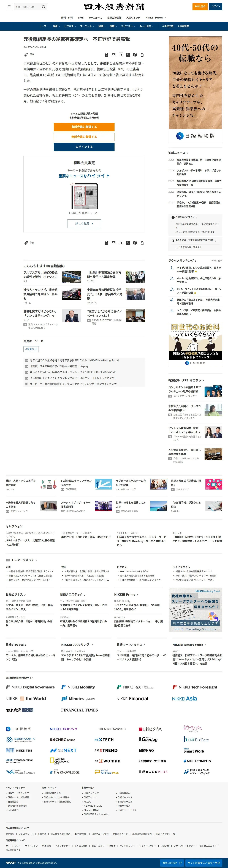Open the 東電元会長の勝俣恒久氏が死去 article

point(104,294)
